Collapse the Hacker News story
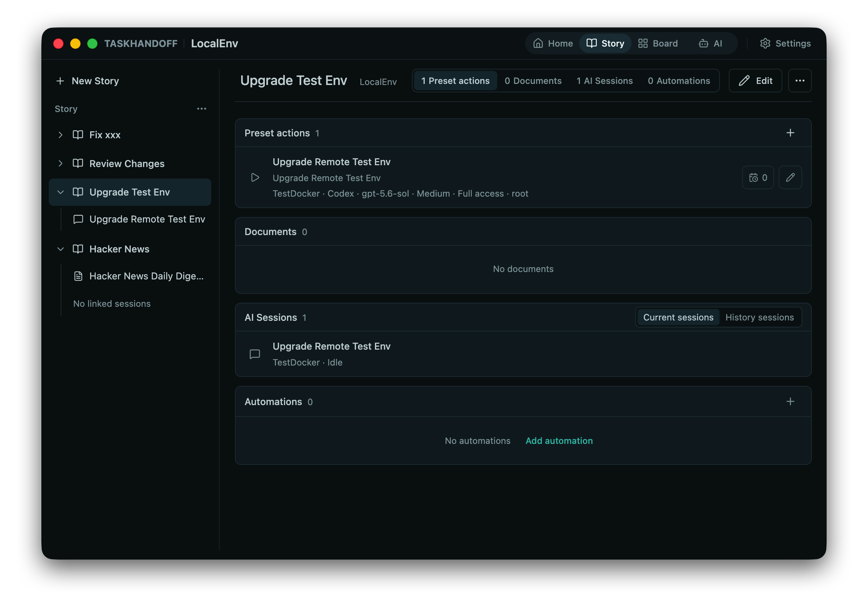This screenshot has width=868, height=615. point(60,249)
